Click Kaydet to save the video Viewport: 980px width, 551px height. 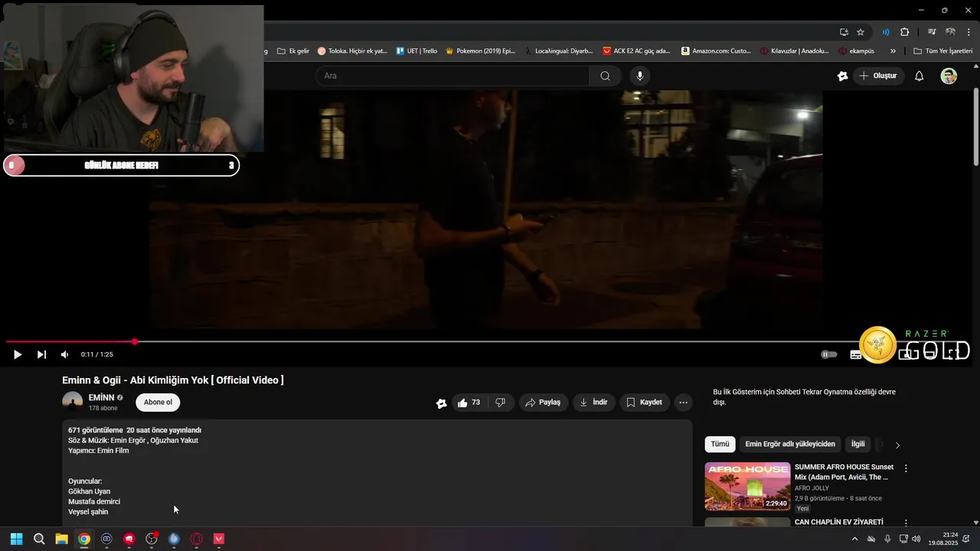644,403
